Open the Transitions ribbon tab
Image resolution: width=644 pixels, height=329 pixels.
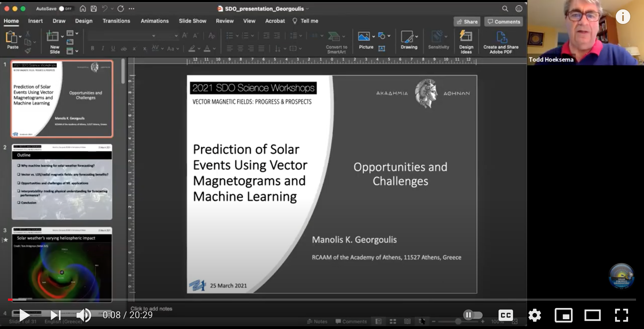(116, 21)
